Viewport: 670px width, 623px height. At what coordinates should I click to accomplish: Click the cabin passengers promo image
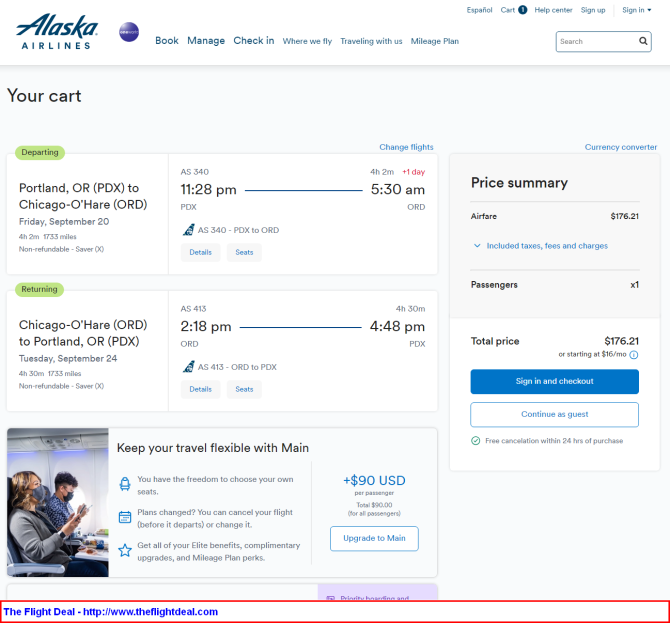[58, 503]
